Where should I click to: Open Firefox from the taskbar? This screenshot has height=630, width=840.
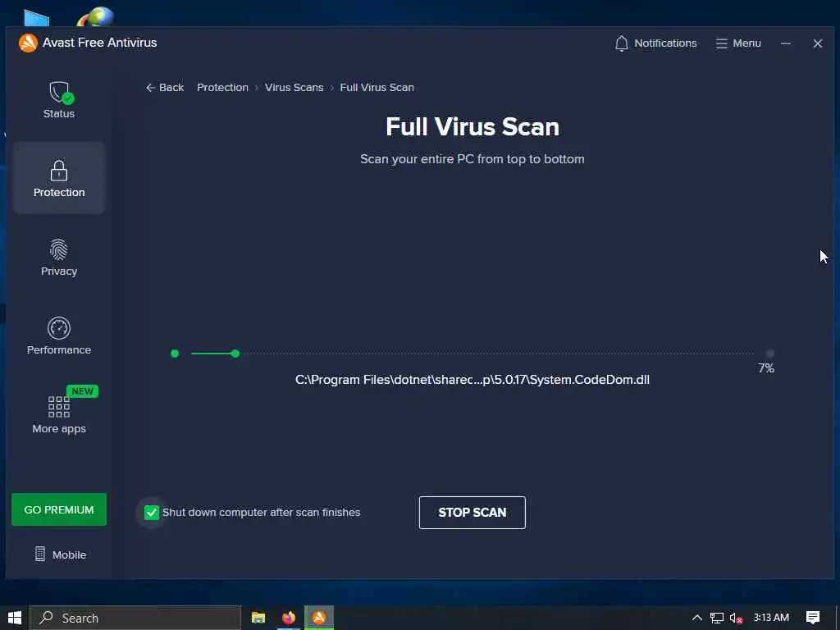pyautogui.click(x=289, y=618)
